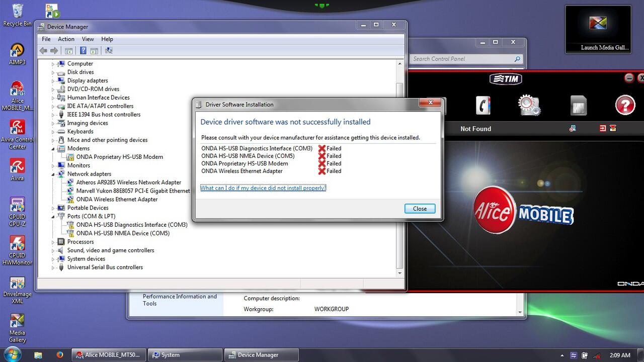The width and height of the screenshot is (644, 362).
Task: Open Alice MOBILE desktop shortcut
Action: point(17,97)
